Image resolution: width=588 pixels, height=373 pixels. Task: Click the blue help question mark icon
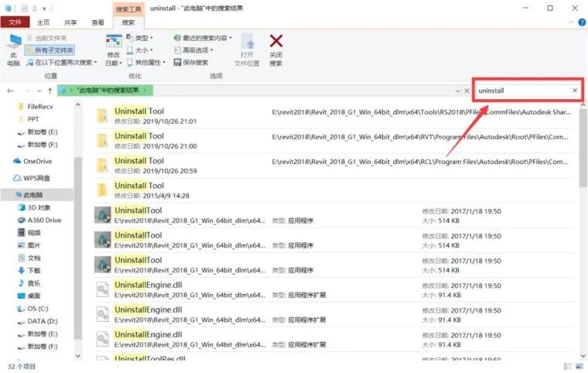(x=582, y=22)
